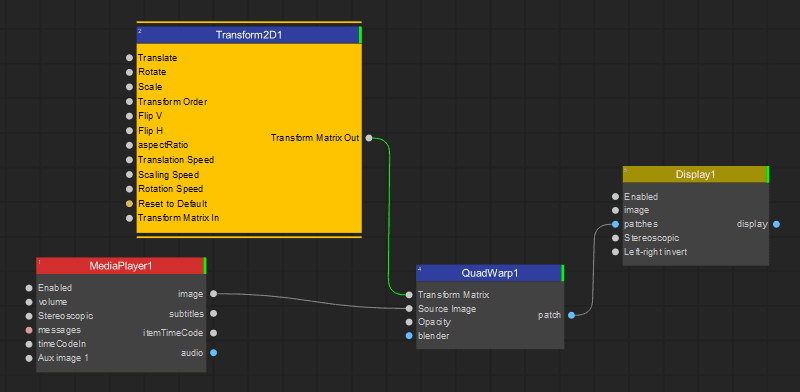Click the Transform Matrix In port
The width and height of the screenshot is (800, 392).
coord(130,218)
